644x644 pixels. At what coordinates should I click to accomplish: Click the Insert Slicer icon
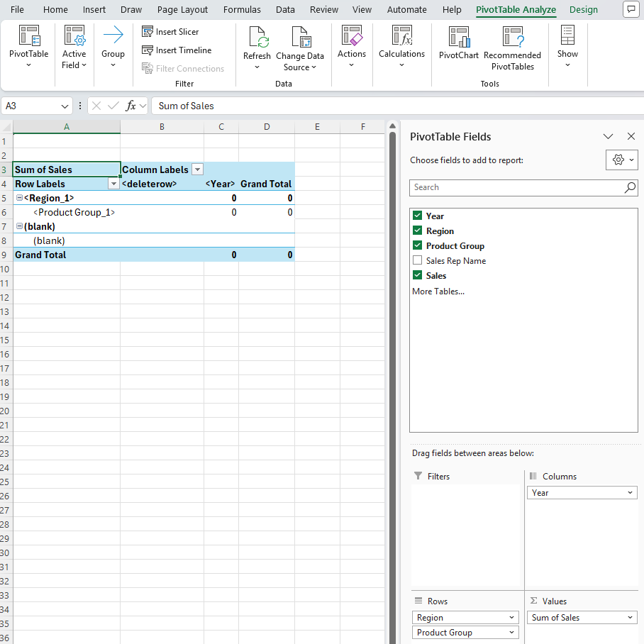[x=148, y=32]
